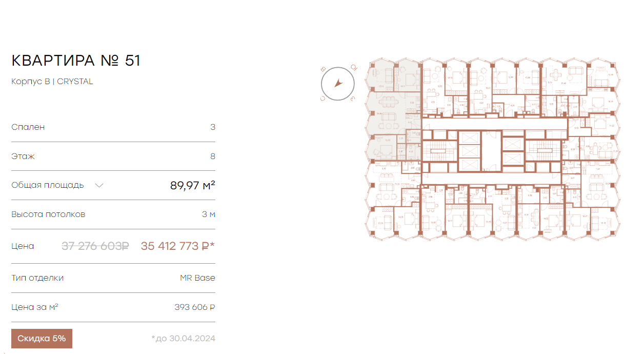Click the Спален row label
644x354 pixels.
point(28,127)
